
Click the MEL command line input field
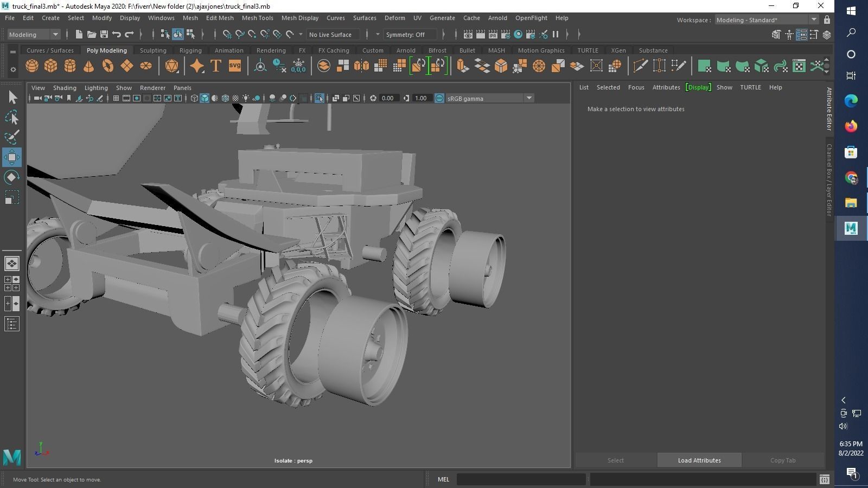coord(521,479)
